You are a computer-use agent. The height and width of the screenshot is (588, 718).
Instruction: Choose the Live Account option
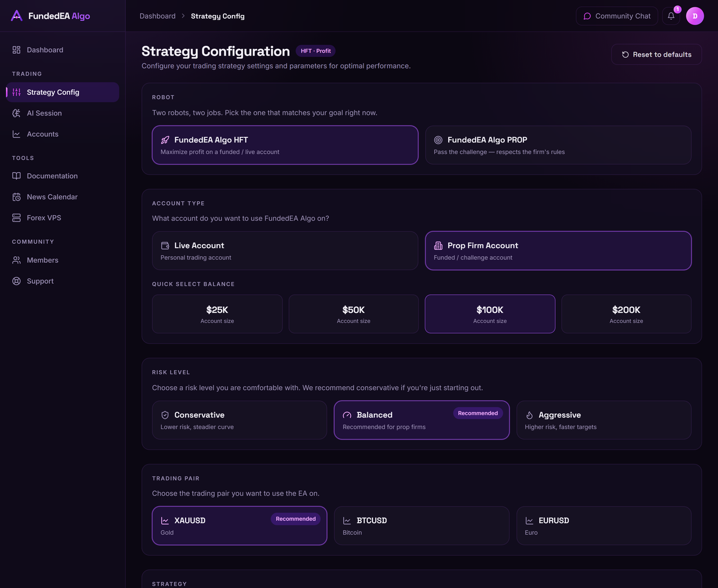tap(285, 251)
